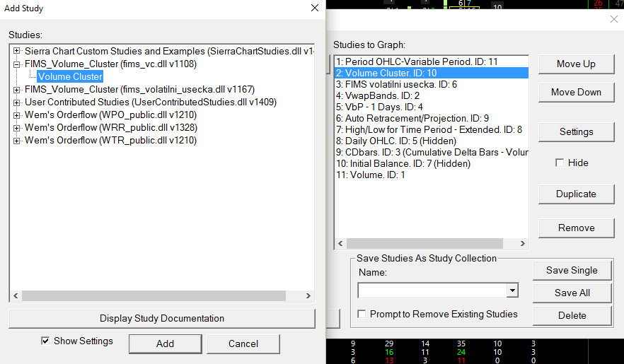
Task: Close the Add Study dialog
Action: tap(315, 8)
